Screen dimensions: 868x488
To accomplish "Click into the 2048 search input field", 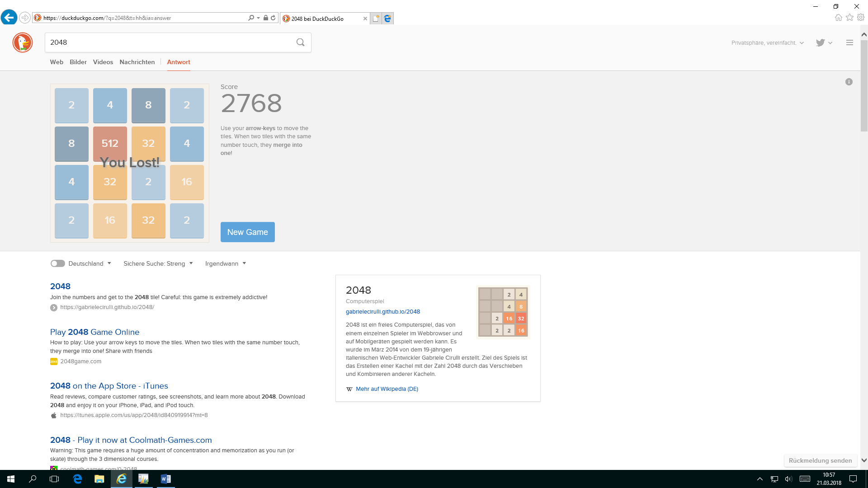I will [x=167, y=42].
